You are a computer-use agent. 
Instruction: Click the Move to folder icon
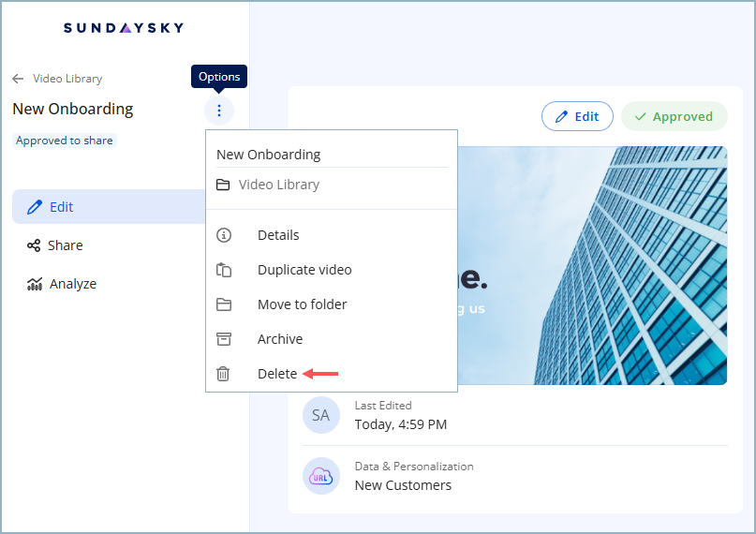click(223, 304)
